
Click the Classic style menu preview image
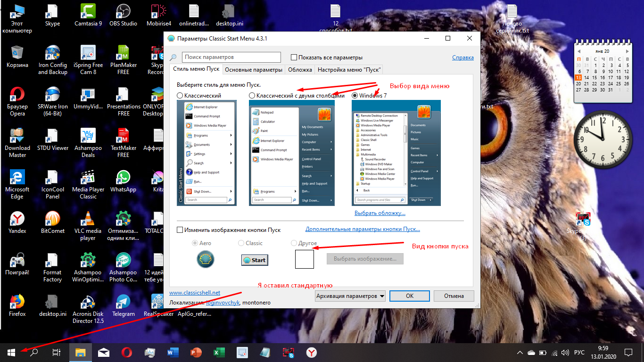206,153
